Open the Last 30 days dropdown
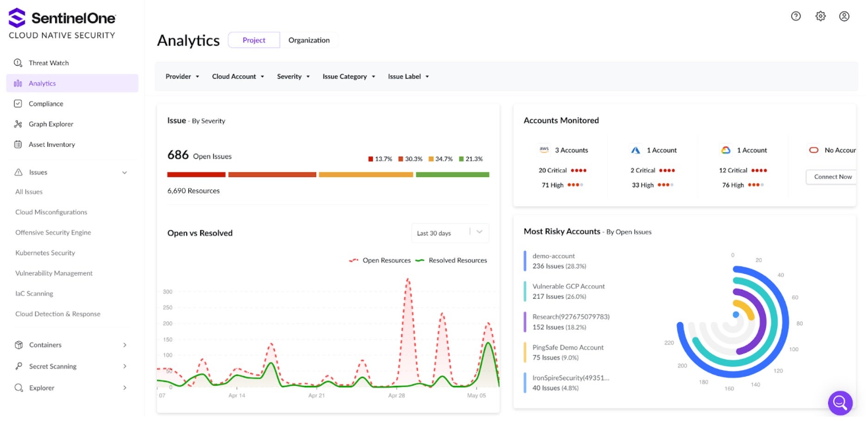Viewport: 868px width, 421px height. coord(450,233)
